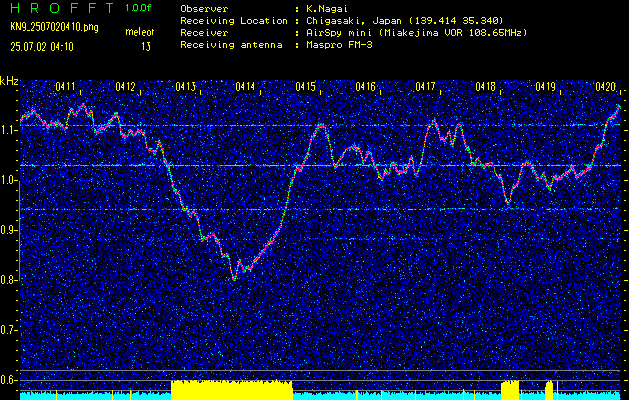629x400 pixels.
Task: Click the Observer label
Action: [204, 9]
